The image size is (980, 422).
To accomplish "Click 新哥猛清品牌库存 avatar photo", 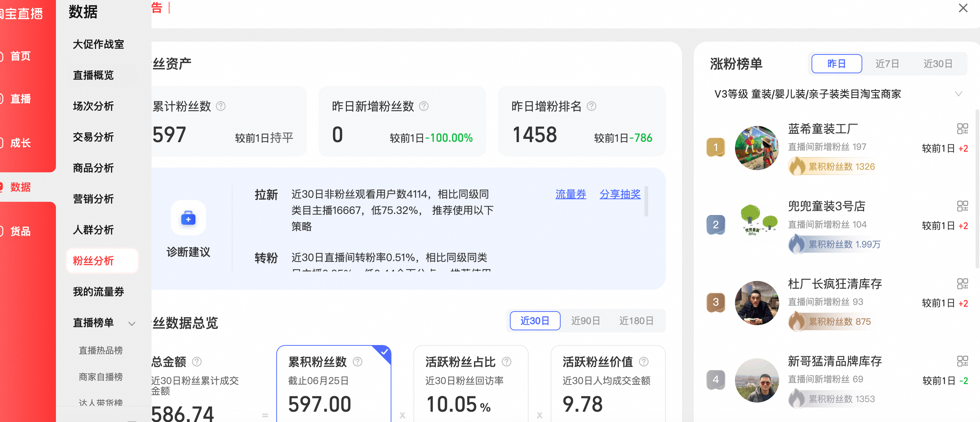I will coord(757,380).
